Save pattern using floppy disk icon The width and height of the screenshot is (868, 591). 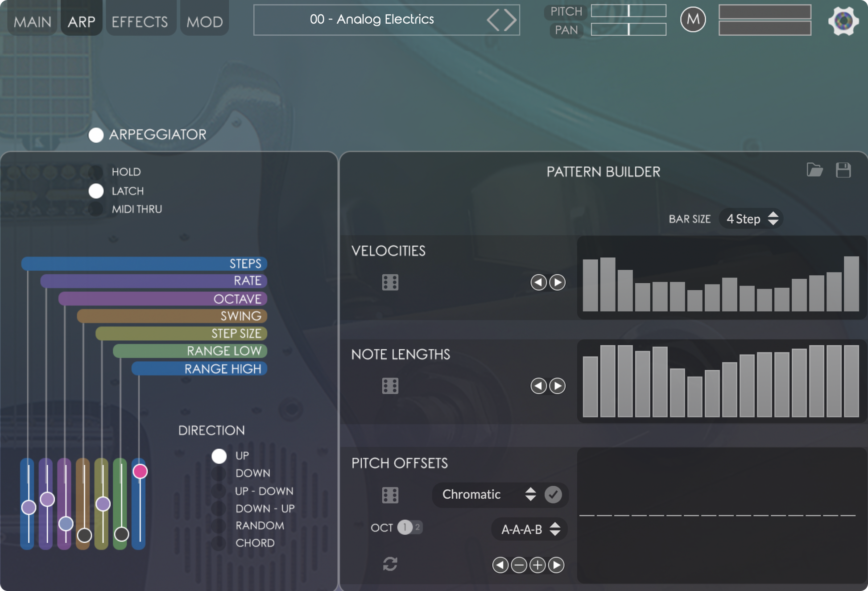[843, 170]
